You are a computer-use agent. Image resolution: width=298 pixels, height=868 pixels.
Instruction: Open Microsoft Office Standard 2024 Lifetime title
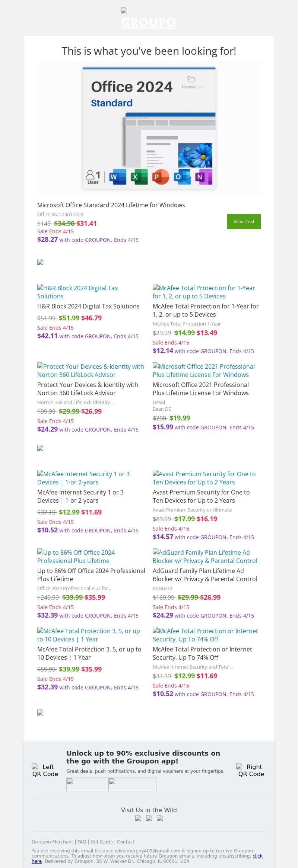coord(111,205)
